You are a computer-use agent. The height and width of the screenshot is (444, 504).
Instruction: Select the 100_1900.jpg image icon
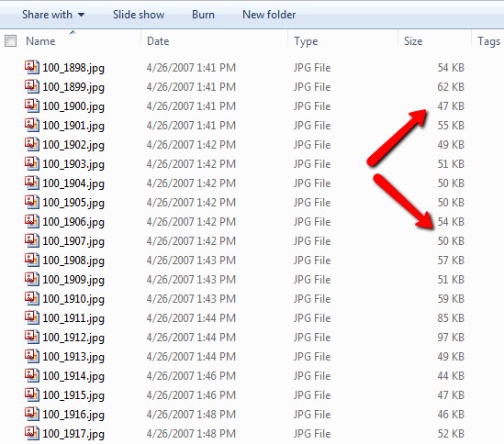tap(32, 105)
